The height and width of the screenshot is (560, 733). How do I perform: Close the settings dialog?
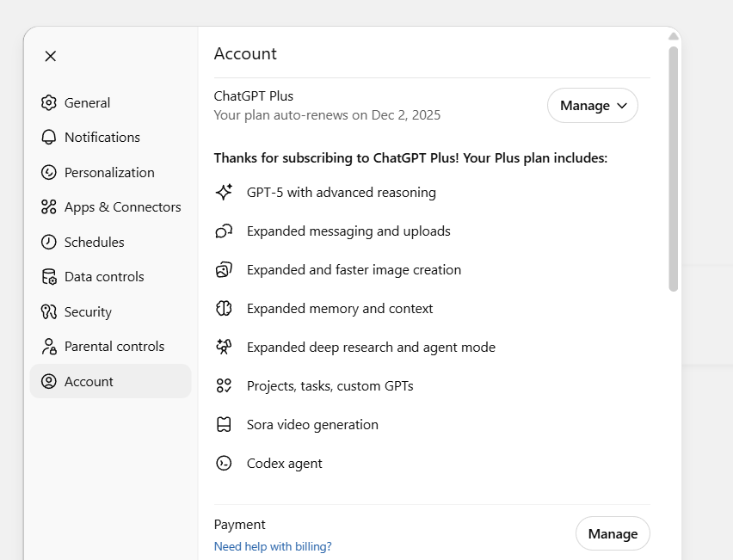coord(51,56)
